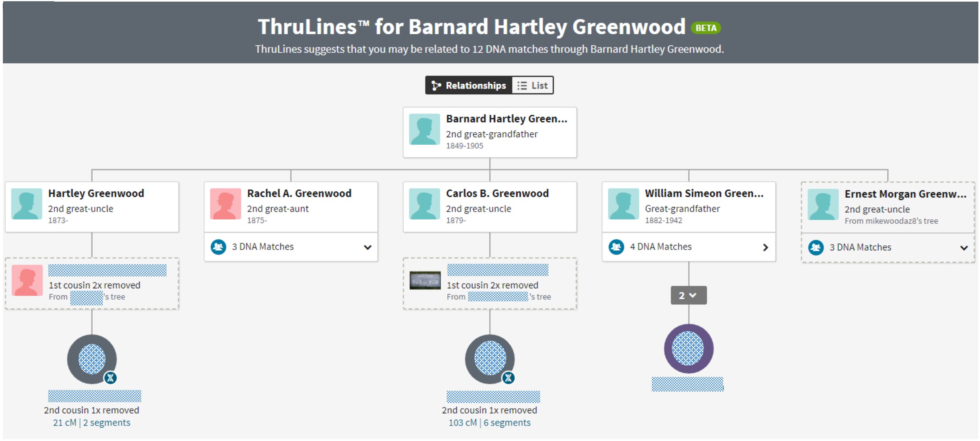
Task: Click "2nd great-aunt" relationship label
Action: click(278, 209)
